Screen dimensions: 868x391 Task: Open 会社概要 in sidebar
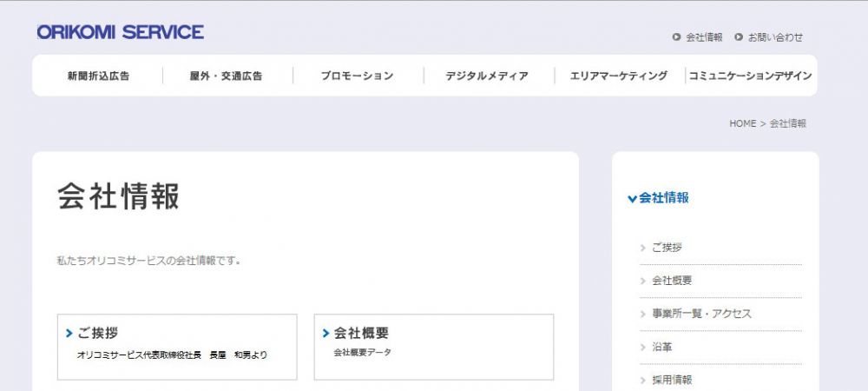point(672,281)
